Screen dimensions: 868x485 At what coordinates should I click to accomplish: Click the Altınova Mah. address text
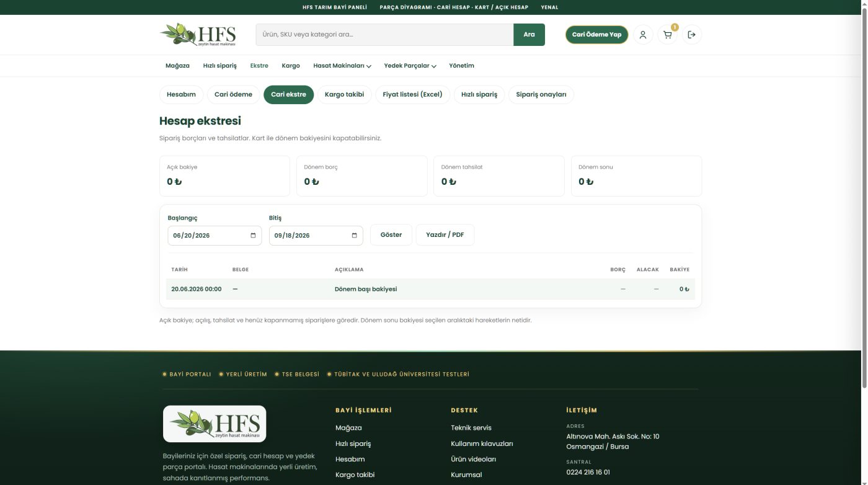(x=613, y=442)
